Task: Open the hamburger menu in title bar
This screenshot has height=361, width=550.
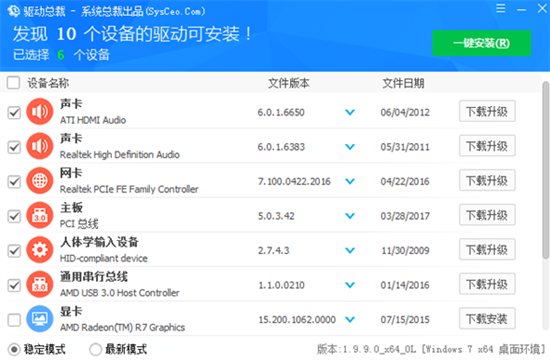Action: tap(501, 8)
